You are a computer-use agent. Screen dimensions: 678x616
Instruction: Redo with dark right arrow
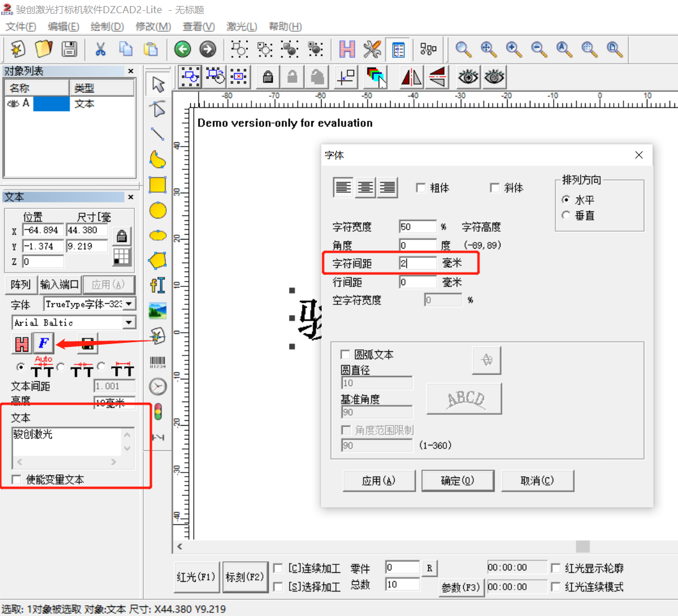pos(208,49)
